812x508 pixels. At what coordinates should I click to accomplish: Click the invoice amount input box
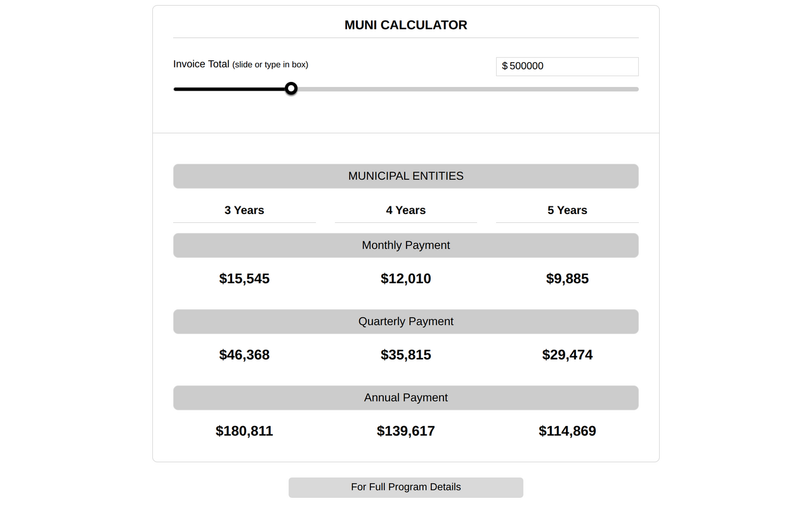click(566, 66)
